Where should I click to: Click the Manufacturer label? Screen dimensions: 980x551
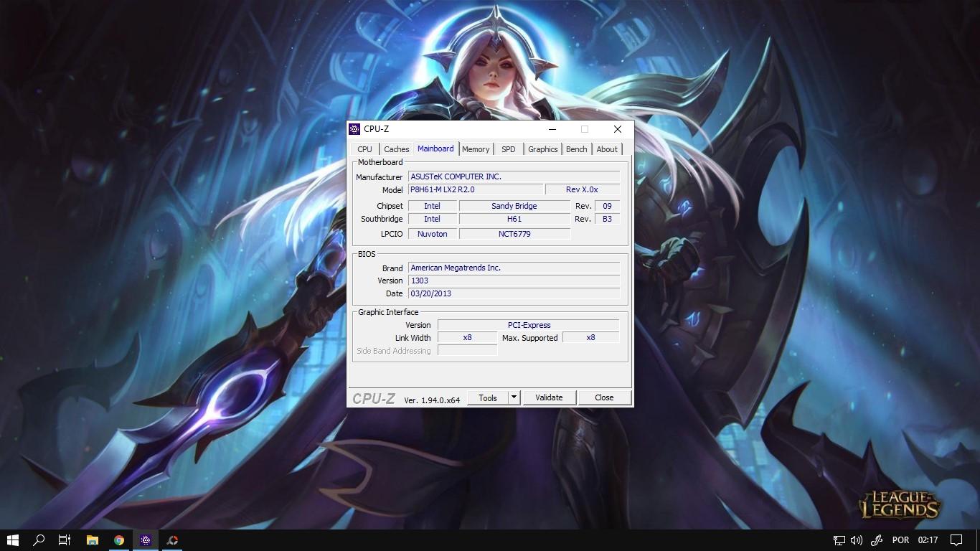[380, 177]
